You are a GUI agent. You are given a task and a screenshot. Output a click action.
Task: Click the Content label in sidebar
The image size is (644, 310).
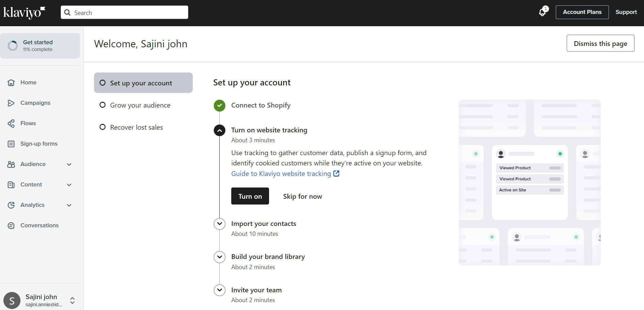[x=31, y=184]
